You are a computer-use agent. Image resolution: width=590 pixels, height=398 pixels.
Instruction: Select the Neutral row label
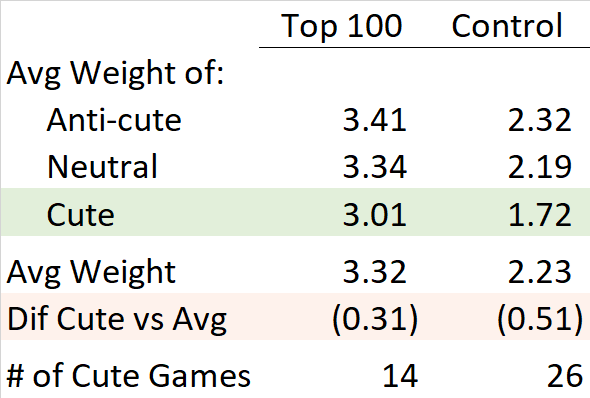102,167
